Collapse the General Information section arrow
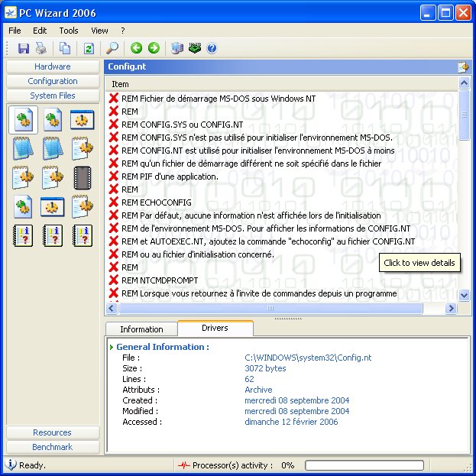 (x=112, y=347)
